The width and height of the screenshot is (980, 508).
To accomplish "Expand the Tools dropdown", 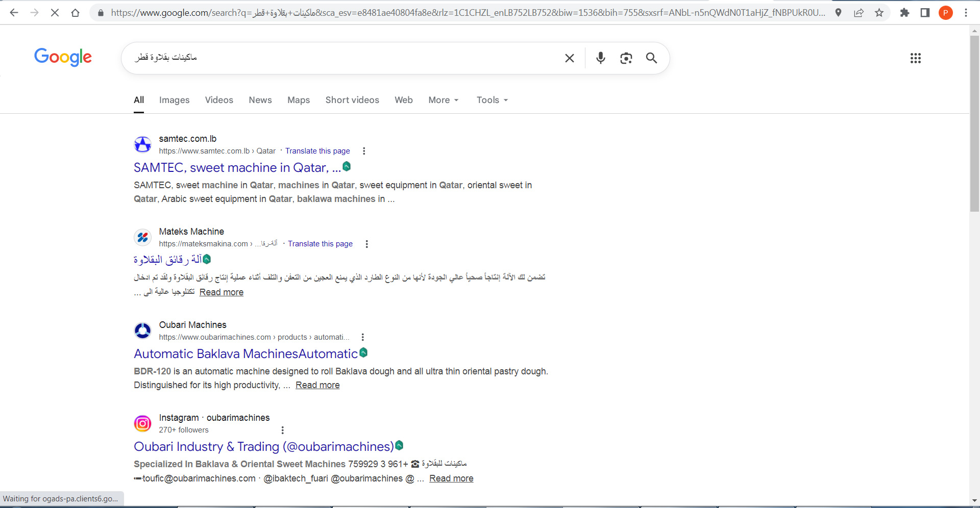I will (492, 100).
